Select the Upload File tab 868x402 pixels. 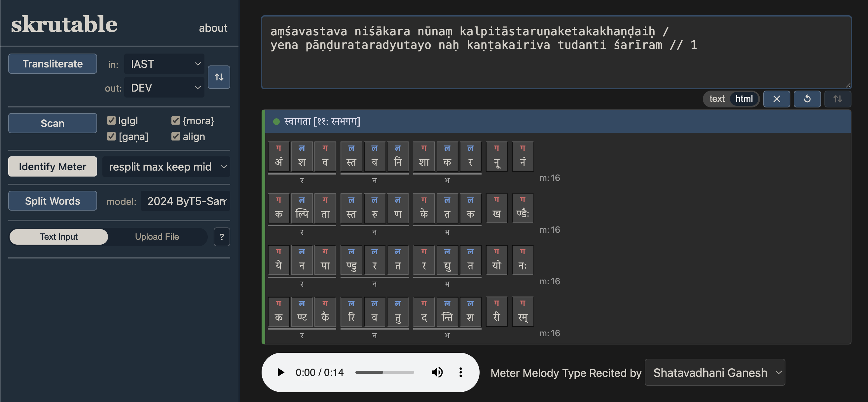coord(157,237)
